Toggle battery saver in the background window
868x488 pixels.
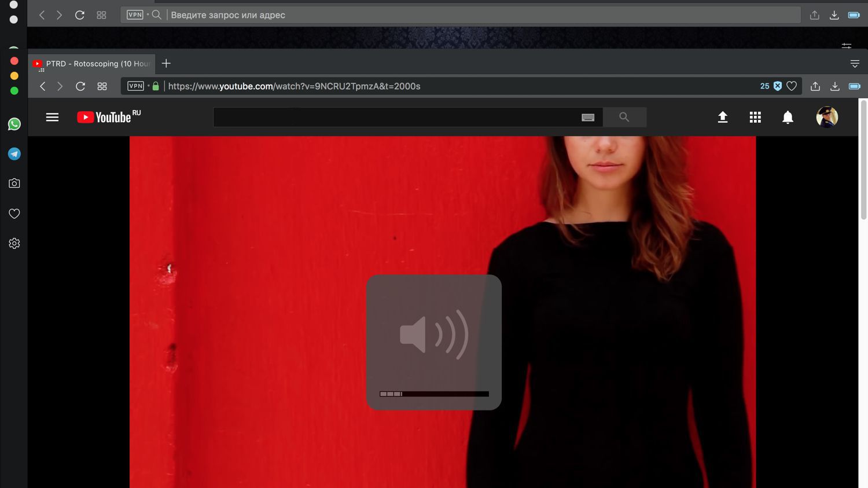tap(854, 15)
